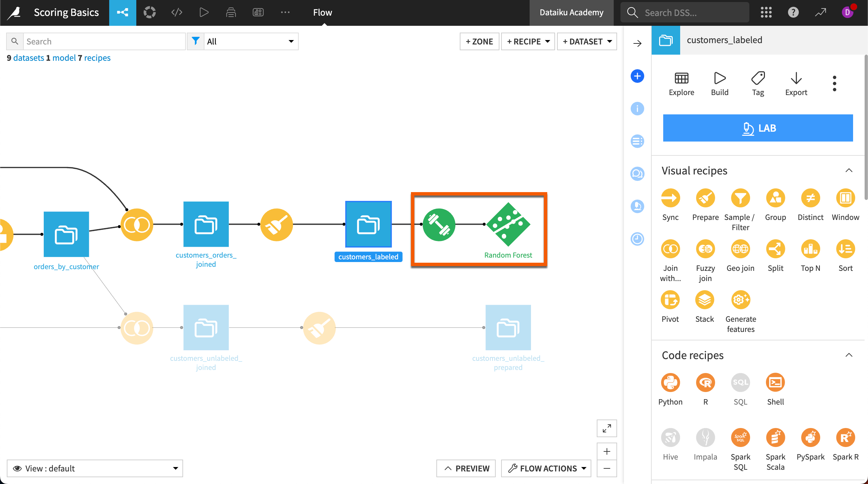Open the "View : default" dropdown
This screenshot has height=484, width=868.
pos(95,468)
